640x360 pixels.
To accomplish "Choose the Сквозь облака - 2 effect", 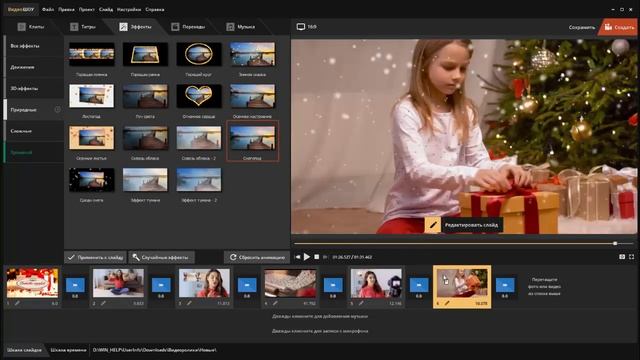I will [x=199, y=138].
